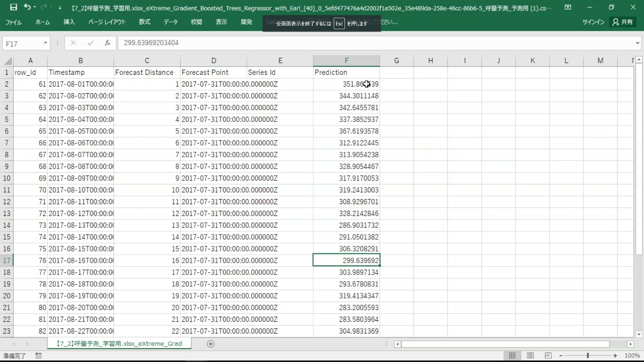Select row 5 header
Image resolution: width=644 pixels, height=362 pixels.
pyautogui.click(x=7, y=119)
